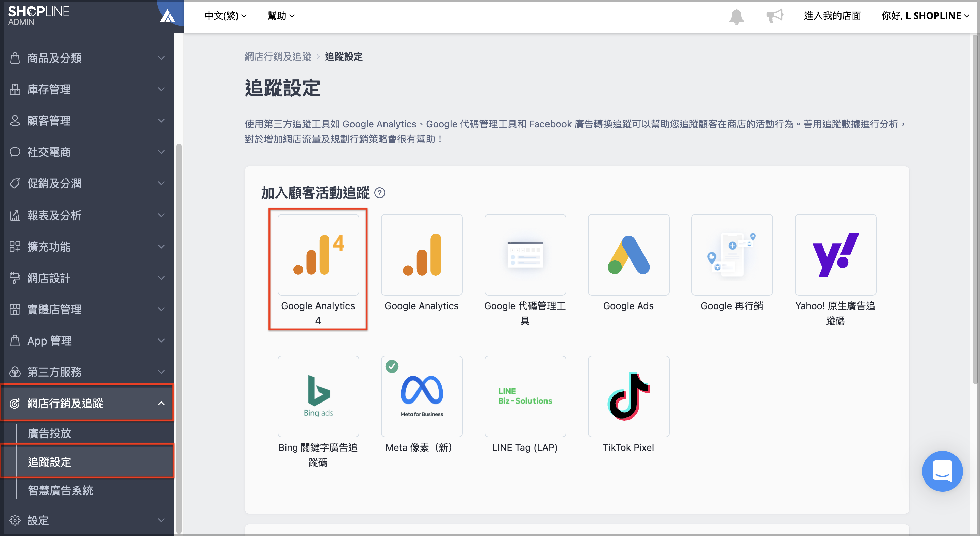Open the 幫助 help dropdown
The width and height of the screenshot is (980, 536).
coord(281,16)
